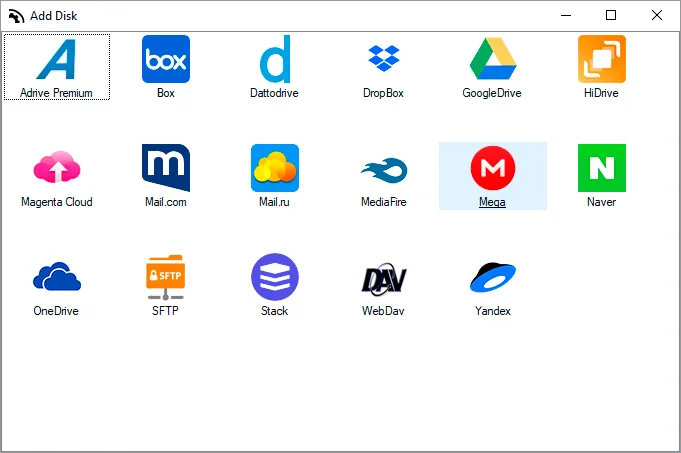Screen dimensions: 681x453
Task: Click the "Mail.com" label text
Action: pos(165,202)
